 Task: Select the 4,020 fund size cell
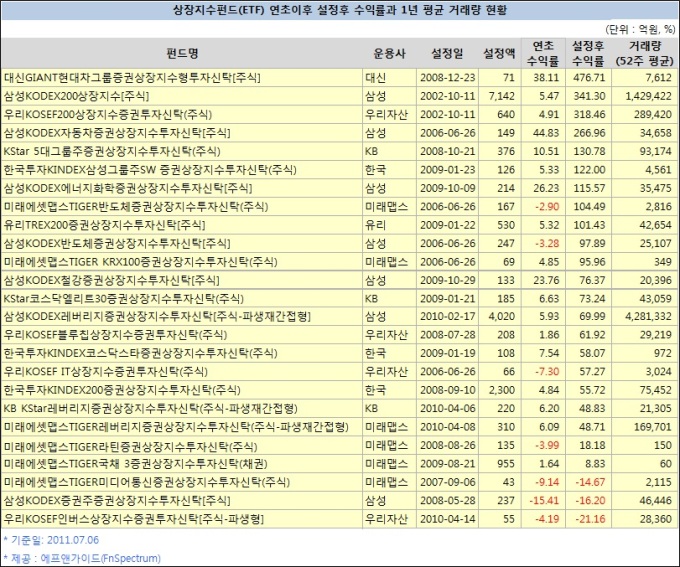(502, 316)
